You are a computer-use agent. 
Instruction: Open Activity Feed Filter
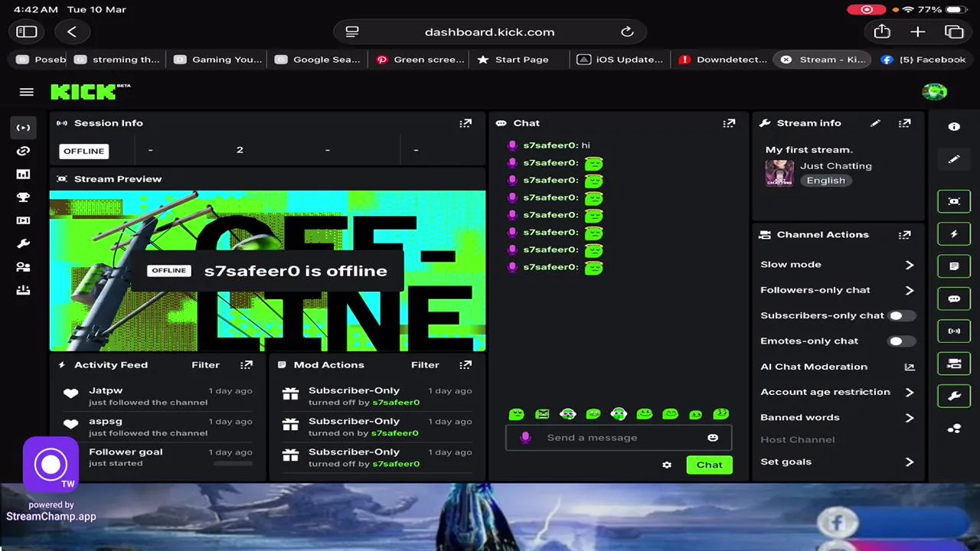tap(205, 365)
